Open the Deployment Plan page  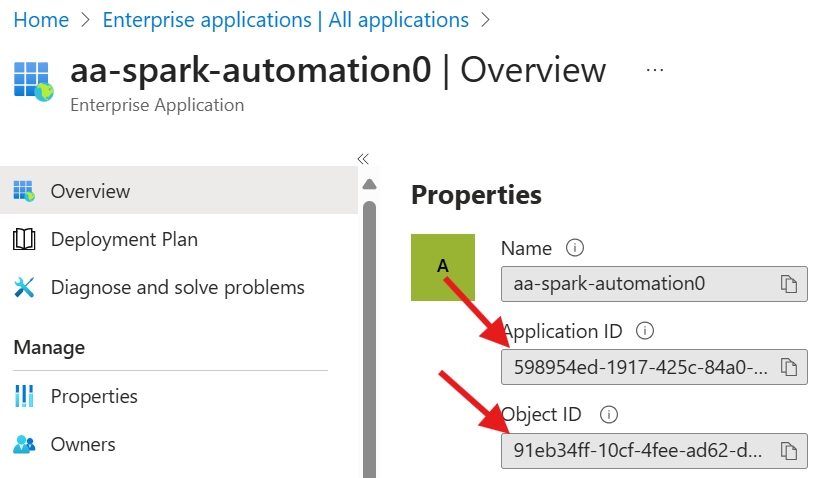(x=124, y=239)
